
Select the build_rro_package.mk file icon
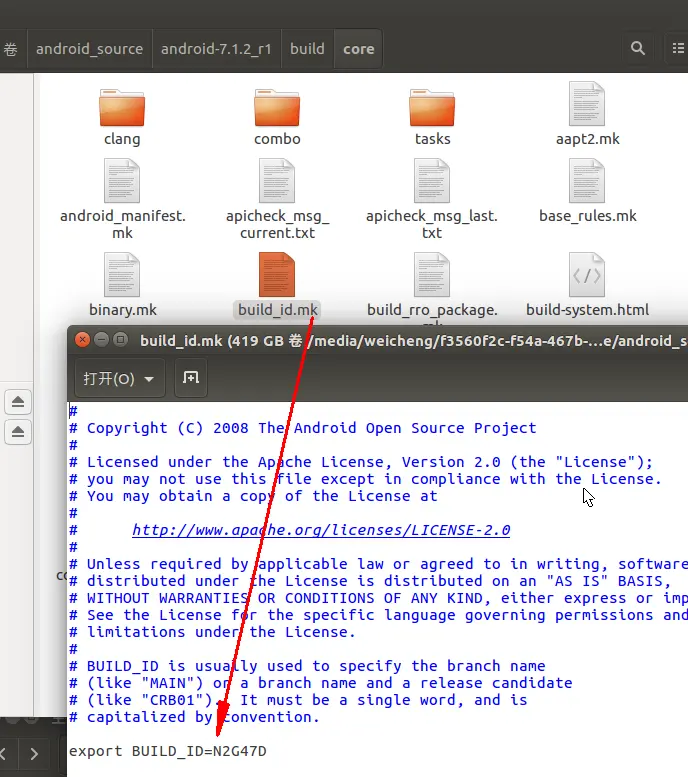[432, 275]
